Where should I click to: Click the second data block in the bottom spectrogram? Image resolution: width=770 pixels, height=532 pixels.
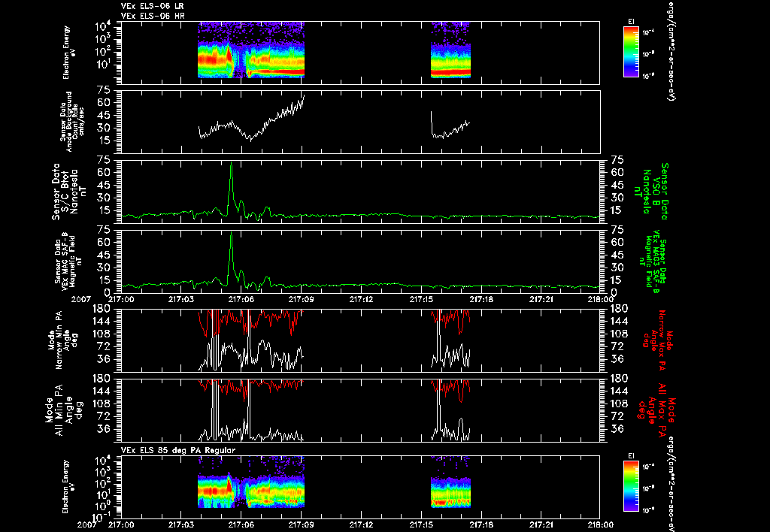pyautogui.click(x=451, y=482)
